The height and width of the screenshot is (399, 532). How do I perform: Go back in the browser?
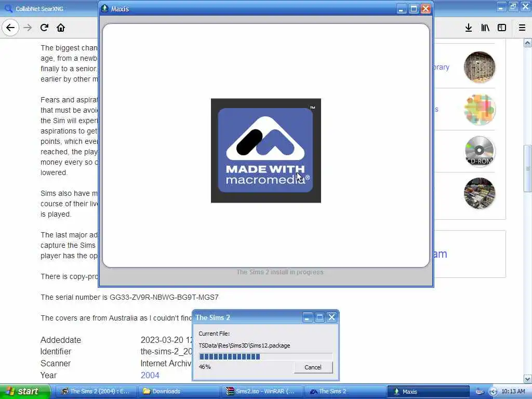[x=10, y=28]
